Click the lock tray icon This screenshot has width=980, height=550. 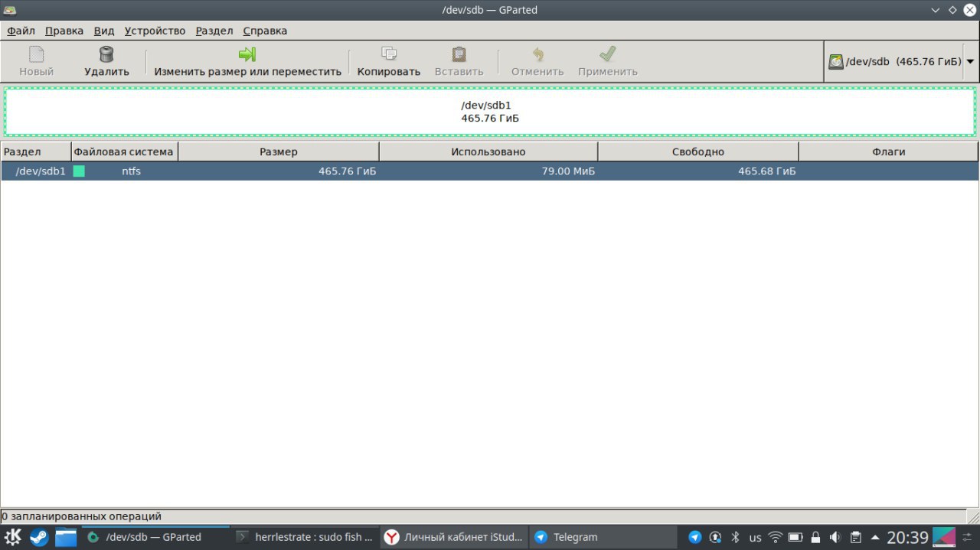coord(815,537)
